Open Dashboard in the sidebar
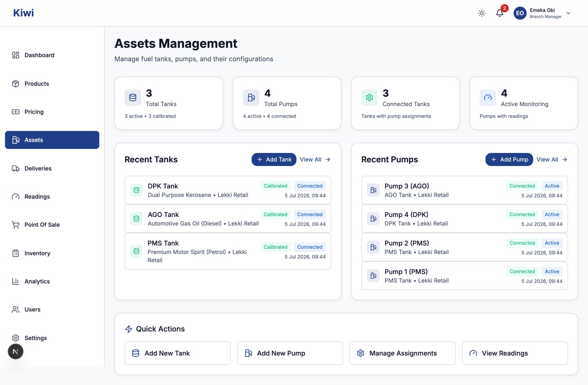Viewport: 588px width, 385px height. pos(52,55)
